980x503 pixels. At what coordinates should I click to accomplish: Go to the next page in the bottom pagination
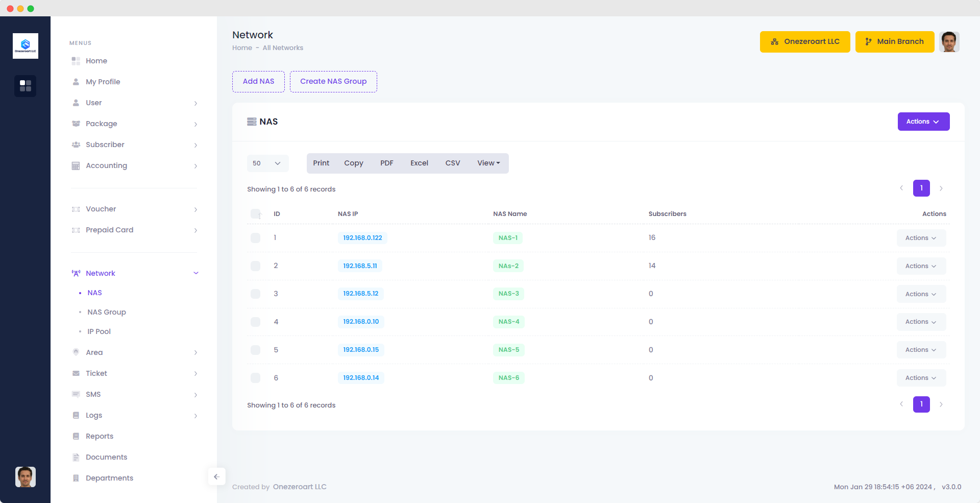tap(941, 404)
